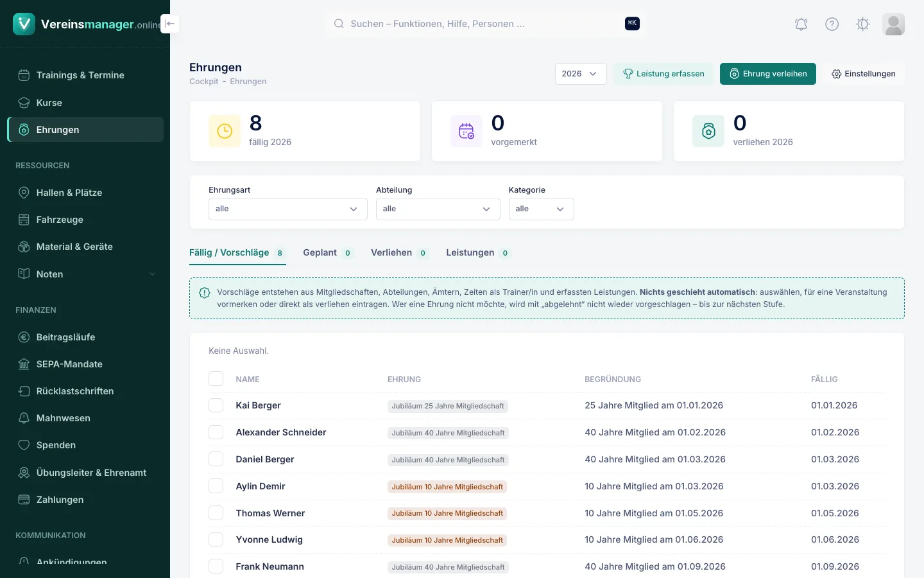The height and width of the screenshot is (578, 924).
Task: Click the Material & Geräte cube icon
Action: 24,247
